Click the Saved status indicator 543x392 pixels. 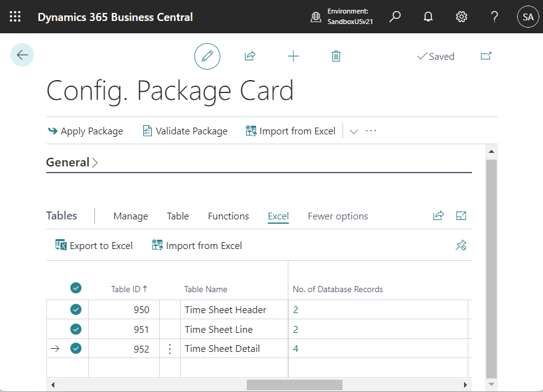tap(436, 56)
